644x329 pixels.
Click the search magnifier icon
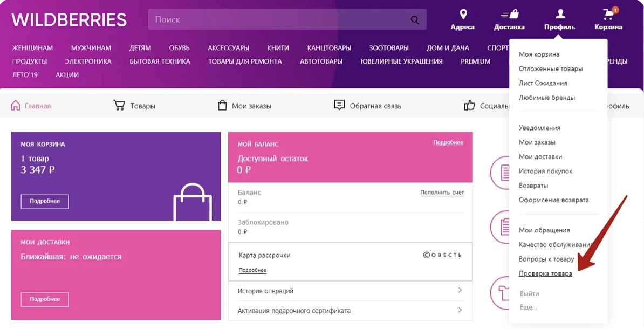[414, 20]
